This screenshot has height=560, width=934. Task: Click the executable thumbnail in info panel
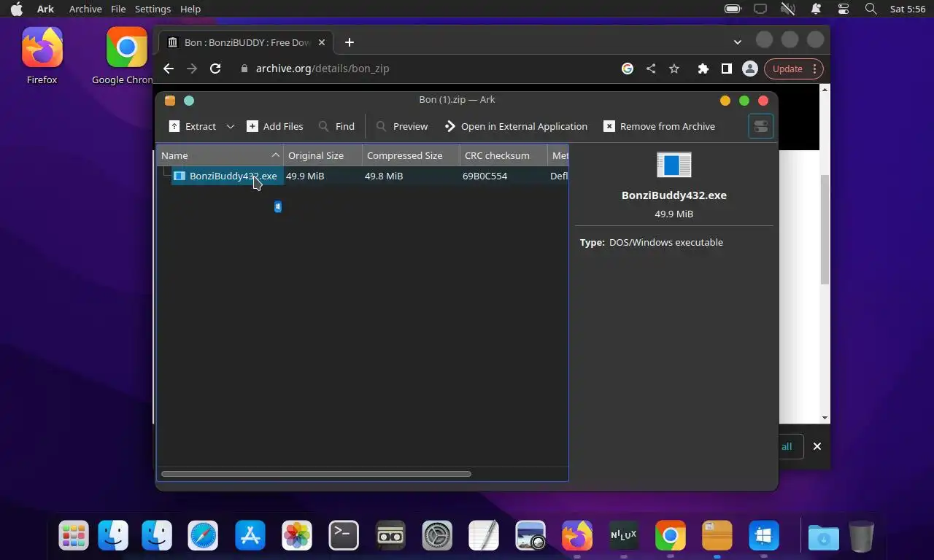pyautogui.click(x=674, y=165)
